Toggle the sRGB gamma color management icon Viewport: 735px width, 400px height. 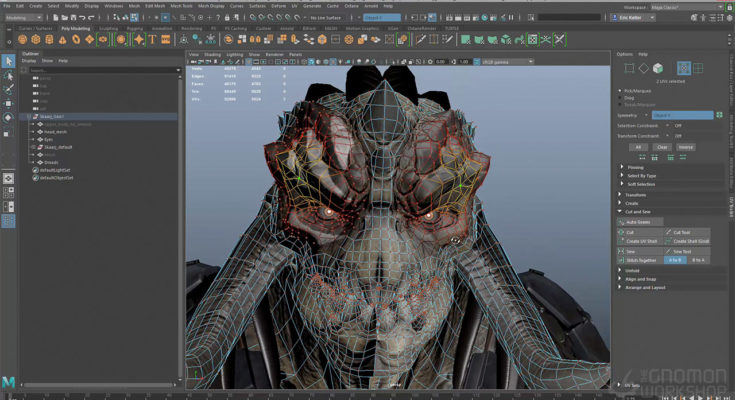[477, 62]
